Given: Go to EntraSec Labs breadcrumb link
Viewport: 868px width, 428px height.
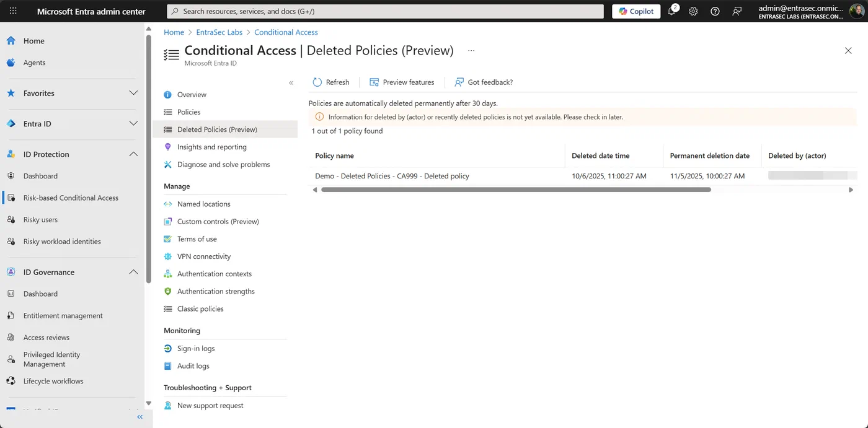Looking at the screenshot, I should (219, 32).
